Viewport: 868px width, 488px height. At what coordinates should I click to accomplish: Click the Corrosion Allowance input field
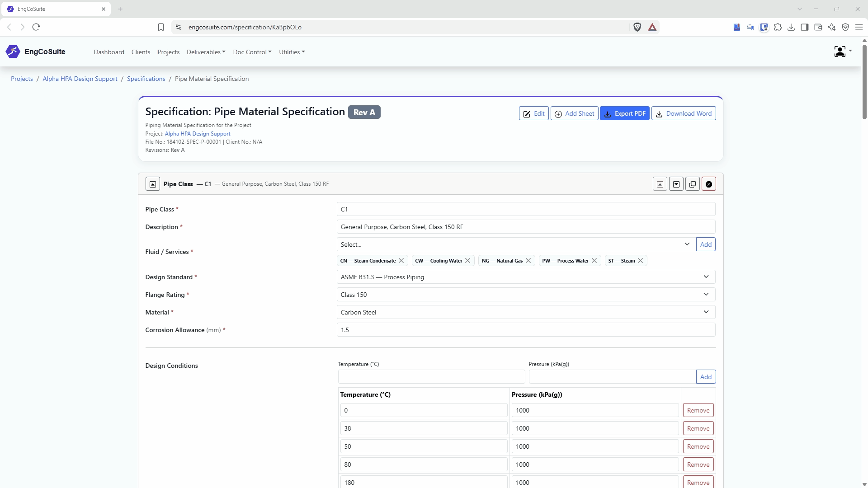[x=526, y=330]
